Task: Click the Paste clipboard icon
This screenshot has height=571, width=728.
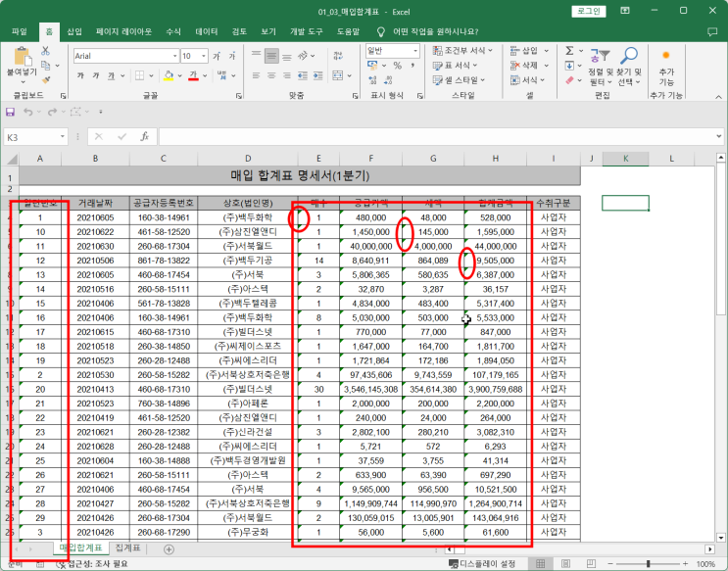Action: (x=22, y=57)
